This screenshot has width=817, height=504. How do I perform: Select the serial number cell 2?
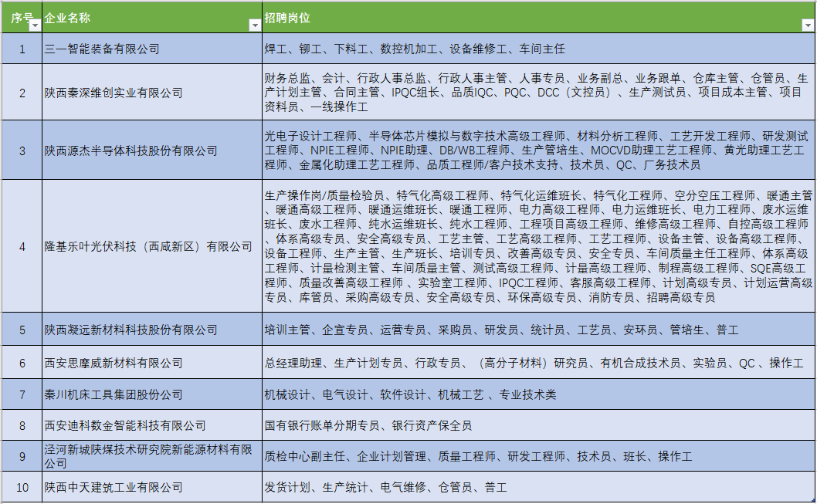[x=22, y=93]
